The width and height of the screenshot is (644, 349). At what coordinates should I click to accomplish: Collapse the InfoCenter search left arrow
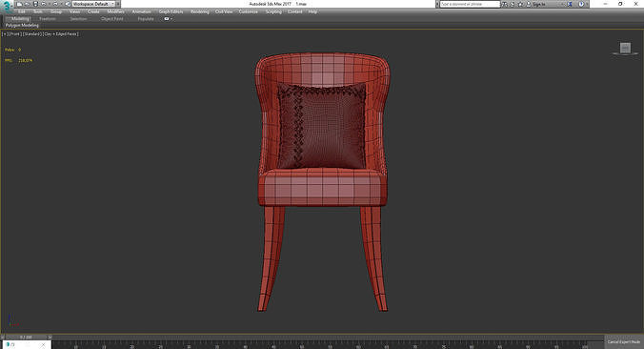click(x=437, y=4)
